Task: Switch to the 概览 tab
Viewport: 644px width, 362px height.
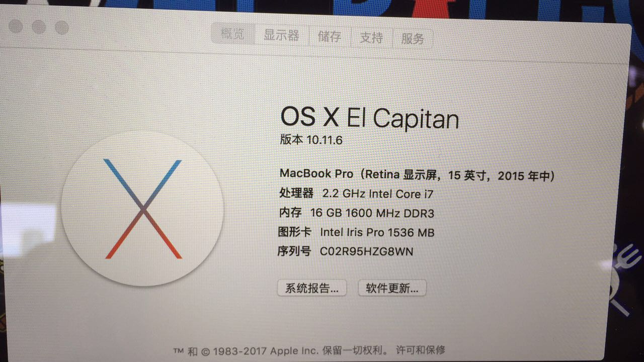Action: pyautogui.click(x=233, y=34)
